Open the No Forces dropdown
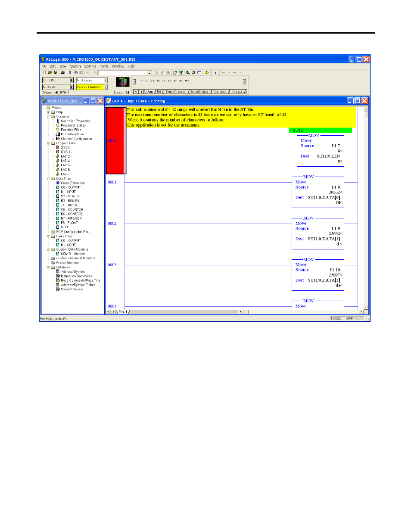The width and height of the screenshot is (411, 532). [106, 80]
